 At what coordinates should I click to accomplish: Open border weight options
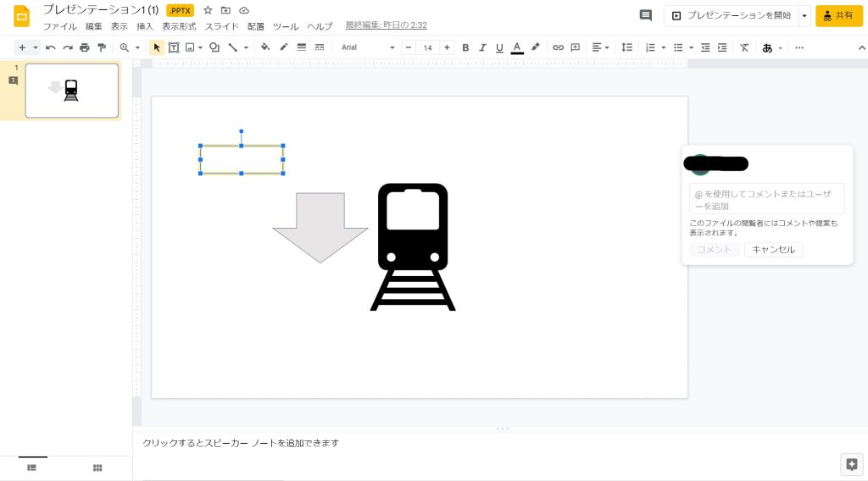(x=301, y=47)
